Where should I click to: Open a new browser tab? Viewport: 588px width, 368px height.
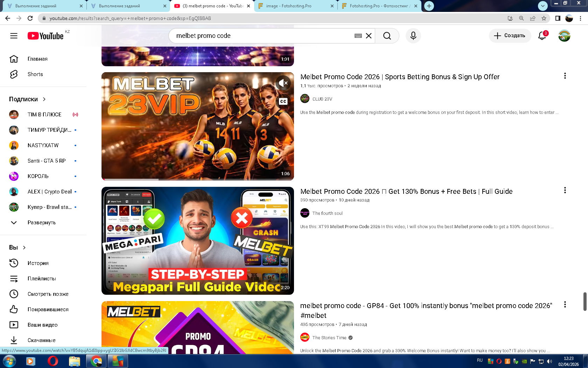tap(429, 6)
